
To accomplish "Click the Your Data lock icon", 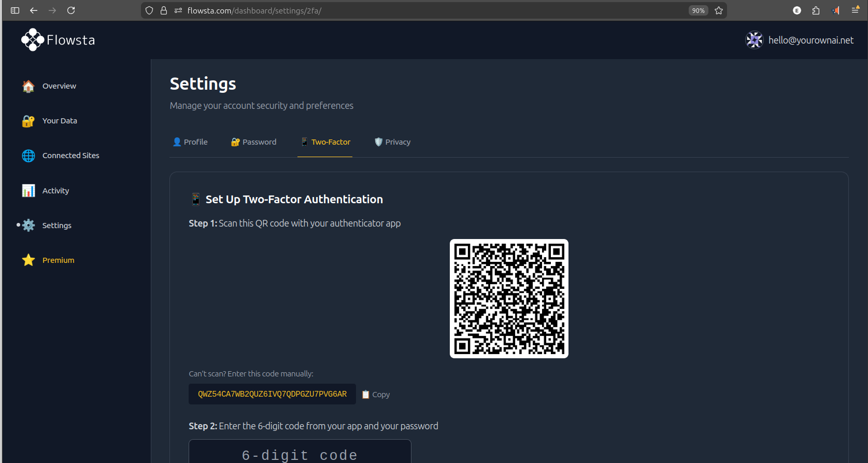I will (29, 121).
